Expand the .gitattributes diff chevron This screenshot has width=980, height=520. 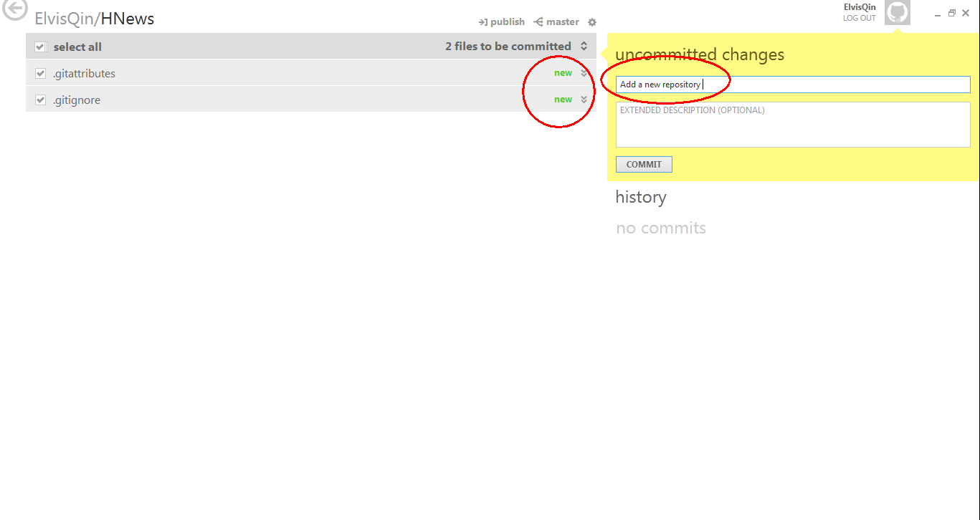[x=584, y=73]
